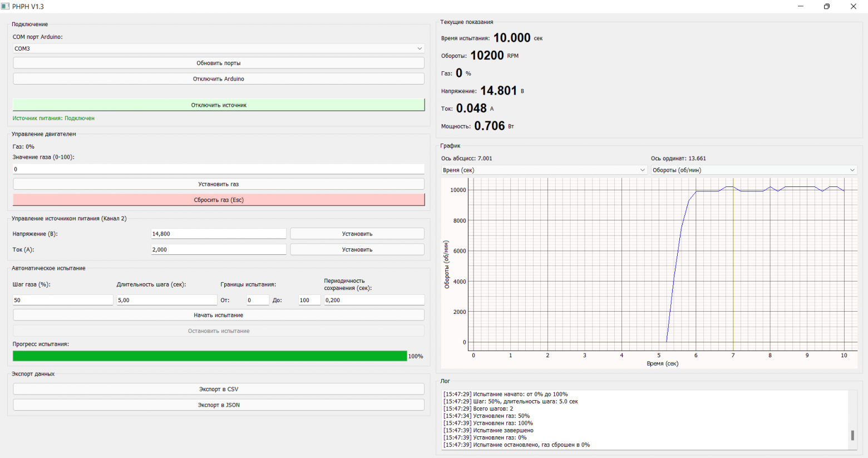Viewport: 868px width, 458px height.
Task: Click log line Установлен газ: 100%
Action: 488,423
